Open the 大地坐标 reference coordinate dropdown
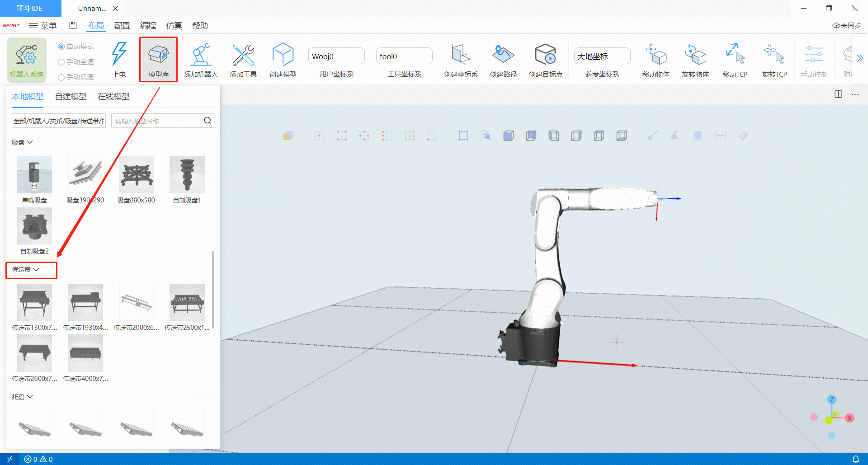Image resolution: width=868 pixels, height=465 pixels. 602,56
